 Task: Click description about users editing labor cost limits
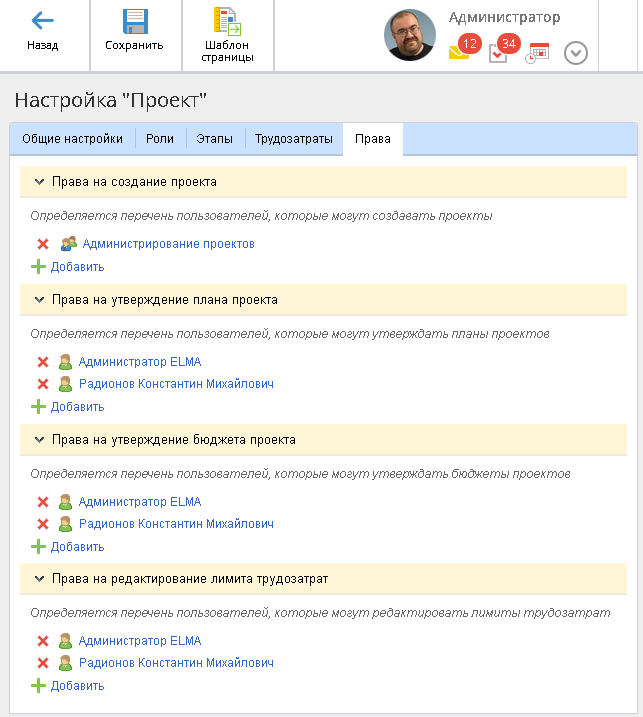(x=320, y=613)
